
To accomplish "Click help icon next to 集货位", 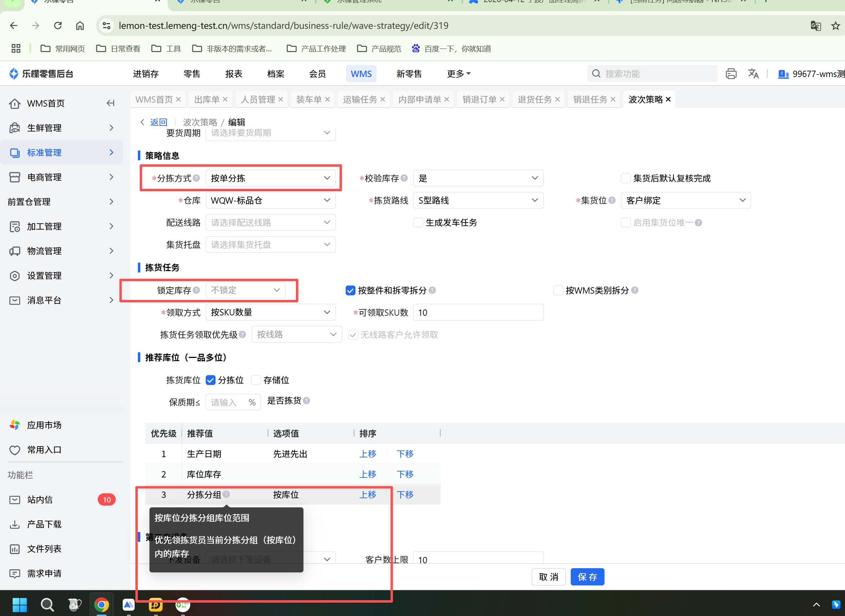I will 612,200.
